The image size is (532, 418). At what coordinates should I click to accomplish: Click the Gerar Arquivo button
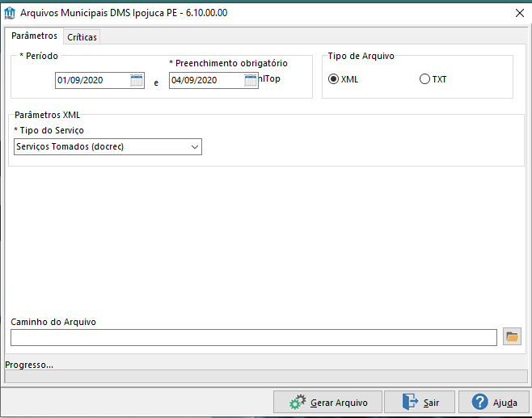tap(327, 403)
